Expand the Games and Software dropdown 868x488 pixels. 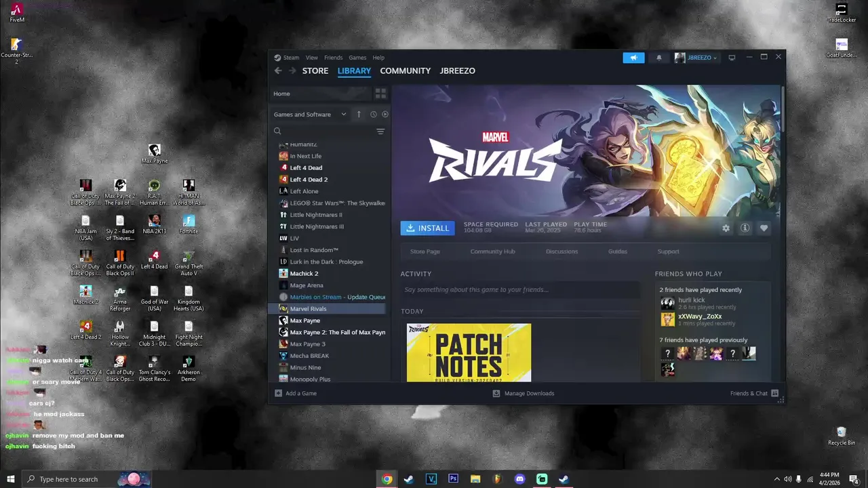[310, 115]
